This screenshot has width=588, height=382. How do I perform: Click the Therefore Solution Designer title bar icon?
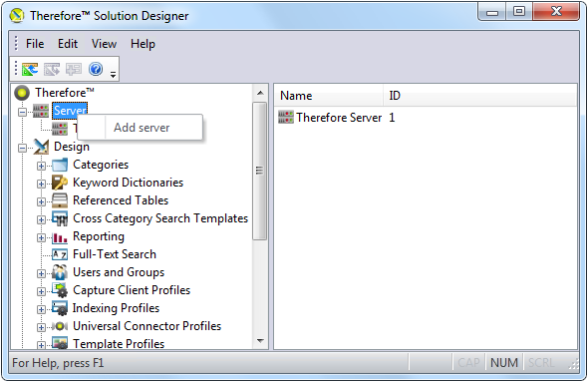[x=17, y=16]
